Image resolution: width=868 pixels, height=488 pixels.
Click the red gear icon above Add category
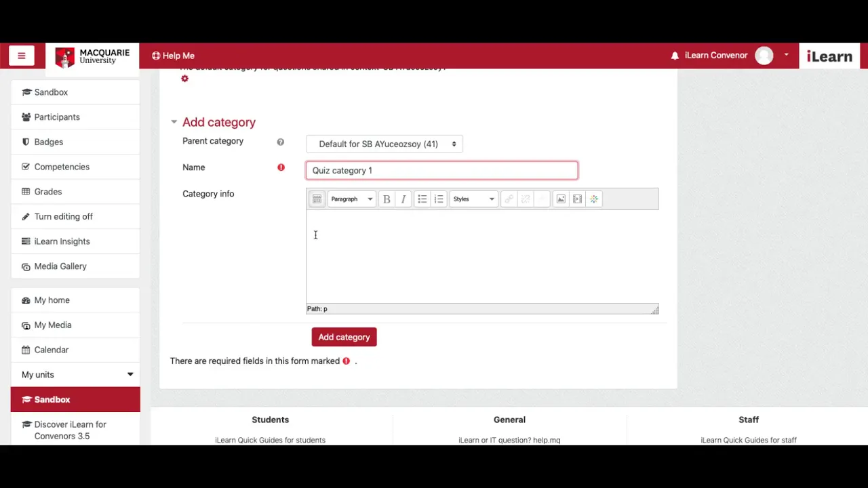[x=184, y=79]
